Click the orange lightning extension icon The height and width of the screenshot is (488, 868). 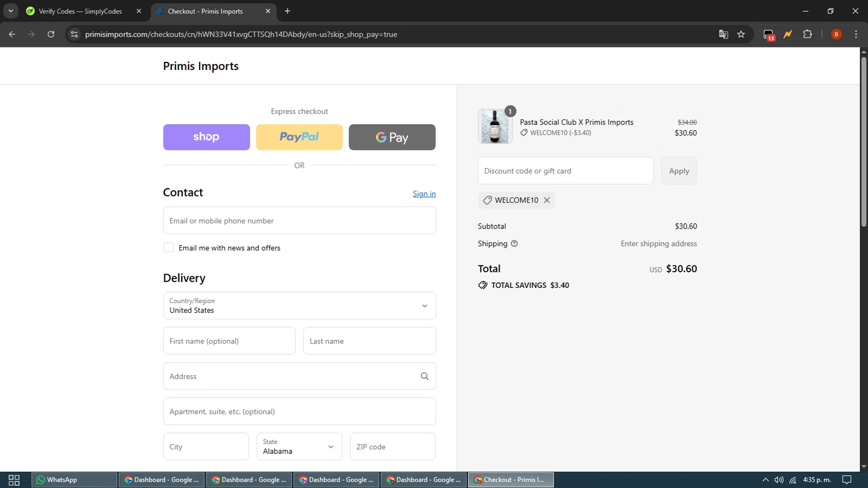point(788,34)
